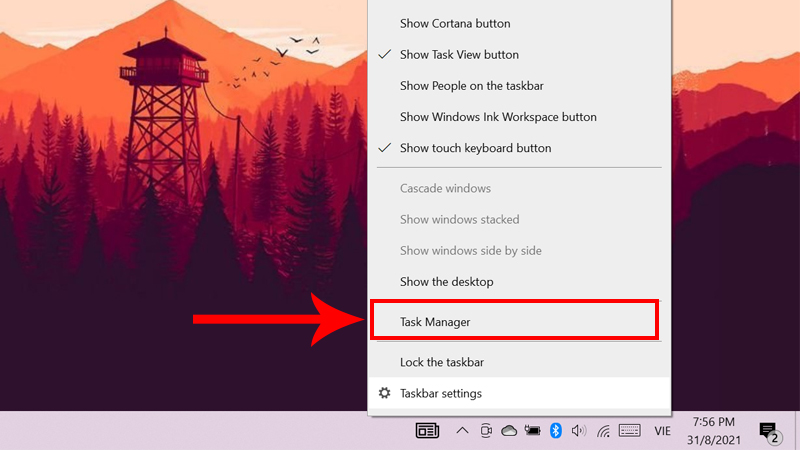Open OneDrive cloud tray icon
Viewport: 800px width, 450px height.
click(509, 431)
